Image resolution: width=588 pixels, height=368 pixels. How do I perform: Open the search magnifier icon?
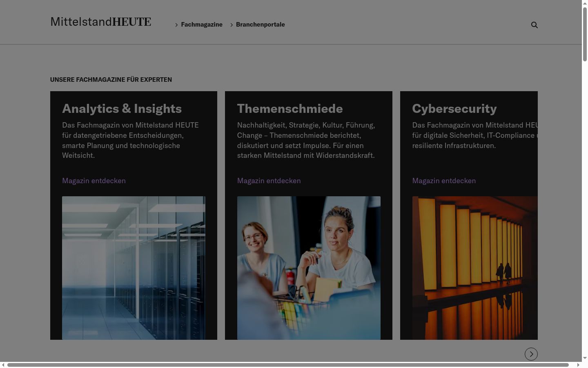[534, 25]
